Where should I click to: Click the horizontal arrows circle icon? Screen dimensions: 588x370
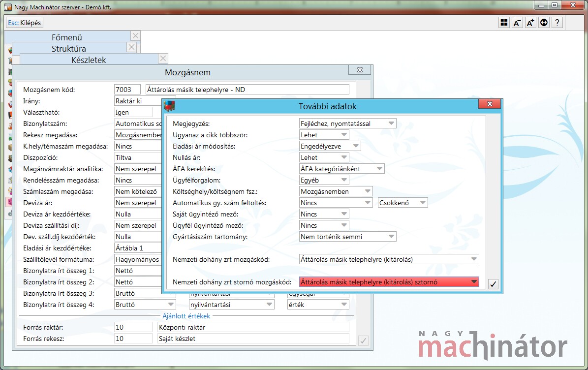tap(544, 23)
